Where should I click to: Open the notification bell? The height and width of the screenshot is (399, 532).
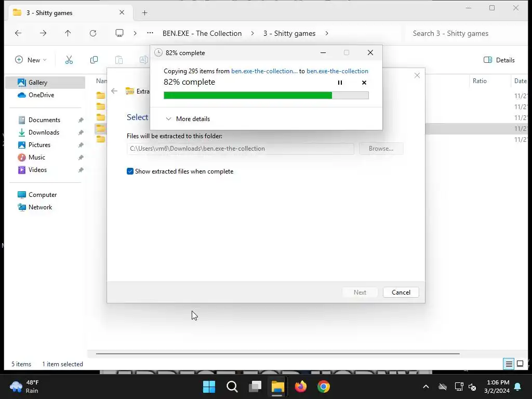coord(518,387)
